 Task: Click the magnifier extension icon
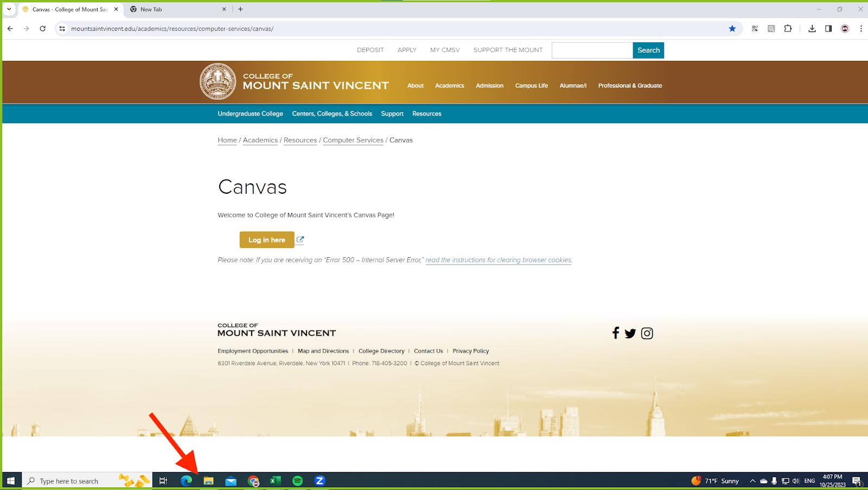point(771,29)
